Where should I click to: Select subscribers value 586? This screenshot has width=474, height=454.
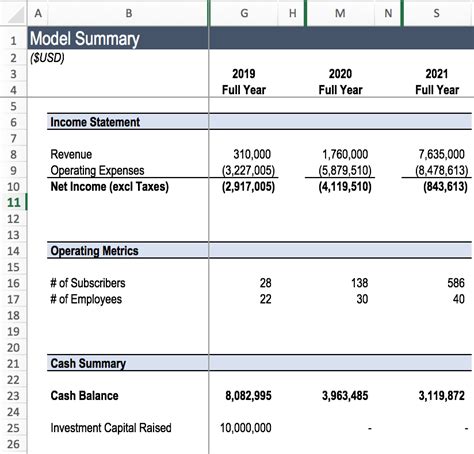[x=456, y=283]
